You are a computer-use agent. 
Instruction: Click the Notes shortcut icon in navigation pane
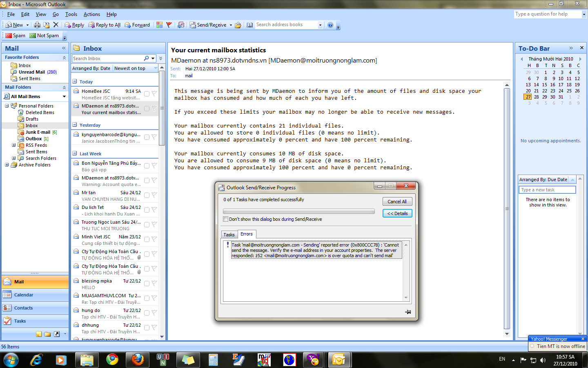(x=39, y=334)
